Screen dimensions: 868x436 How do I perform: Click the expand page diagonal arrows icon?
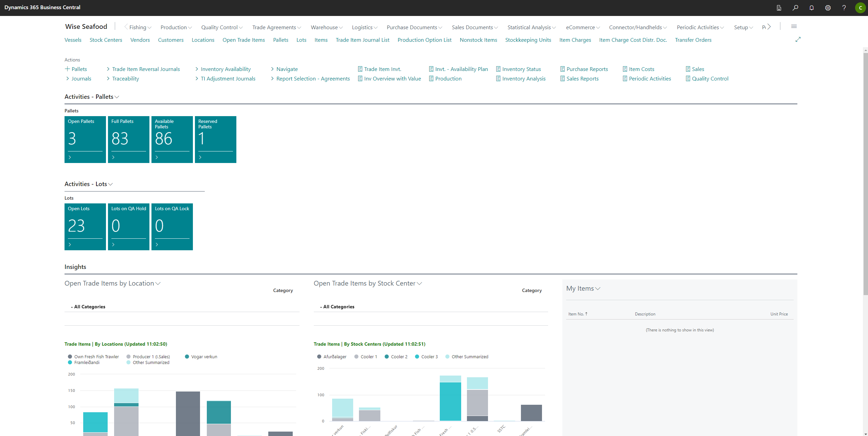tap(798, 39)
